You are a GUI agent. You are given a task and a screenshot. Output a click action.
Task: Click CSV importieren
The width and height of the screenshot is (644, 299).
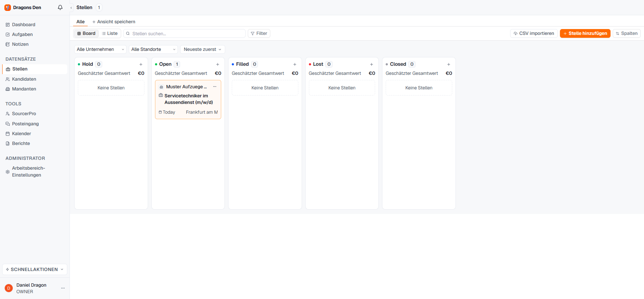click(x=534, y=33)
